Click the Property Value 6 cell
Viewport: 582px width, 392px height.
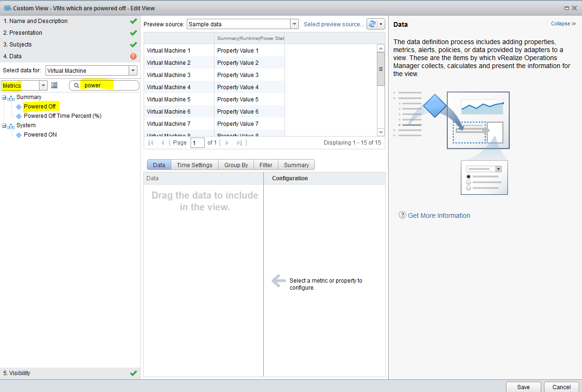(249, 111)
